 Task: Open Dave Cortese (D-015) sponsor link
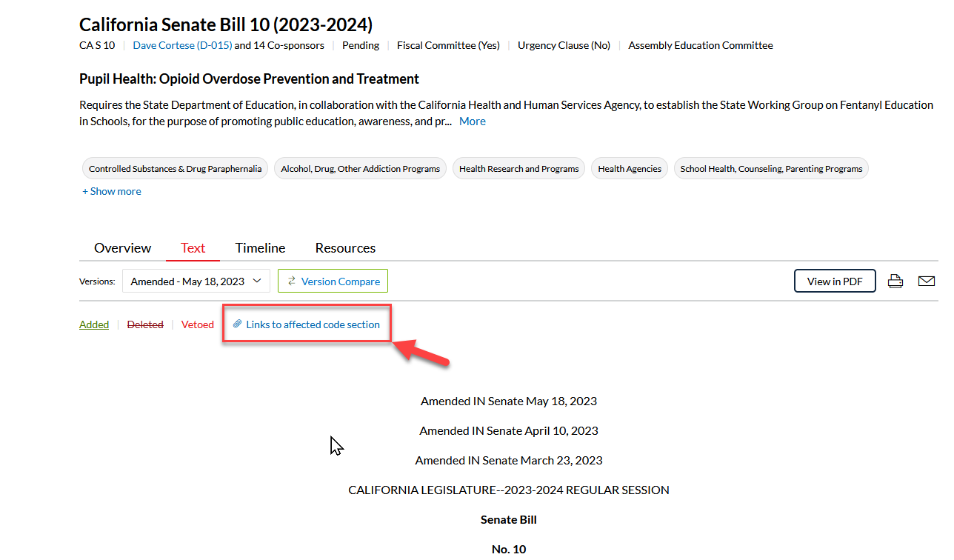[x=182, y=45]
